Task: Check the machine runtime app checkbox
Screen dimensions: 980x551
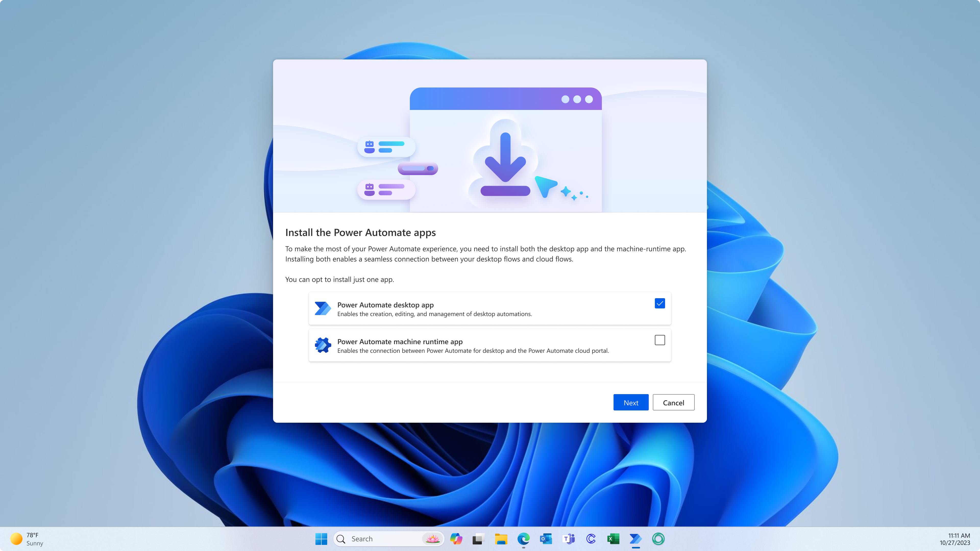Action: point(660,340)
